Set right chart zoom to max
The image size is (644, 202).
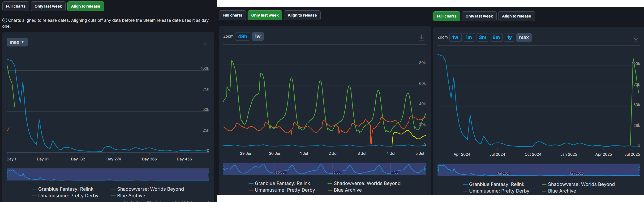point(524,38)
